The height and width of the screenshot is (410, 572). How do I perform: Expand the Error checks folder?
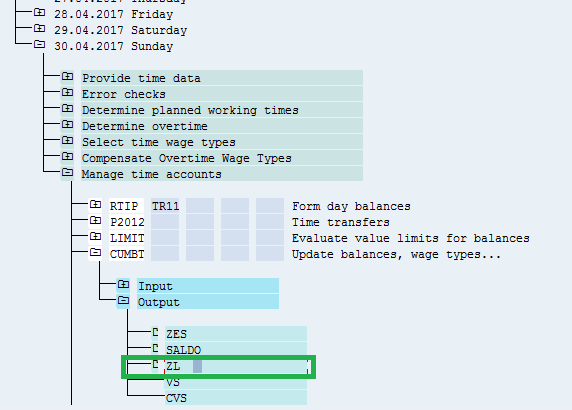click(x=67, y=93)
